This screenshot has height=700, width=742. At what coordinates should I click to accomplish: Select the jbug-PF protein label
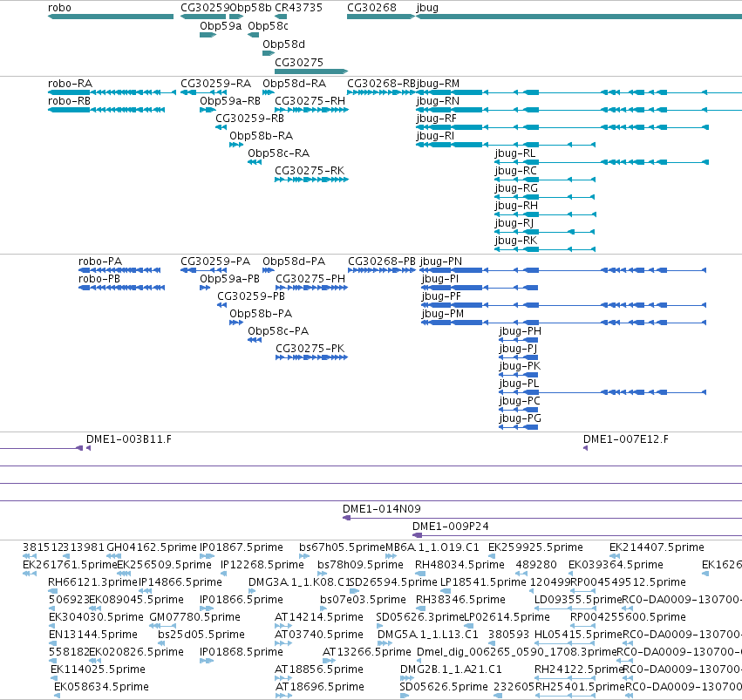[441, 296]
